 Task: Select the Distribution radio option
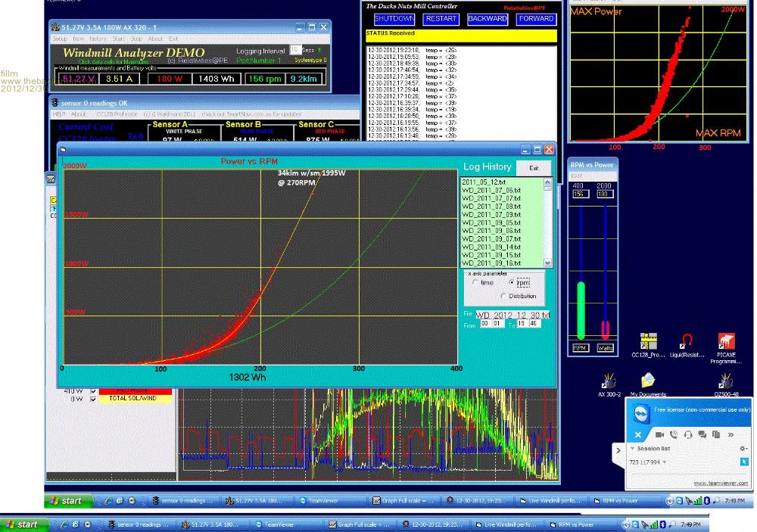pyautogui.click(x=505, y=296)
